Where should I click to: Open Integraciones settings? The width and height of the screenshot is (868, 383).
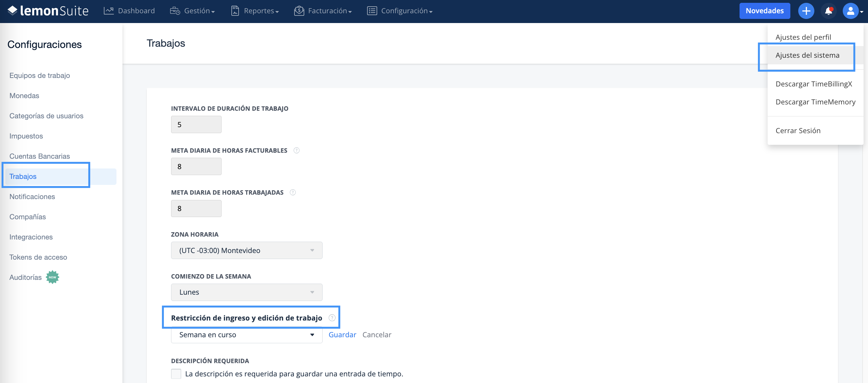31,237
